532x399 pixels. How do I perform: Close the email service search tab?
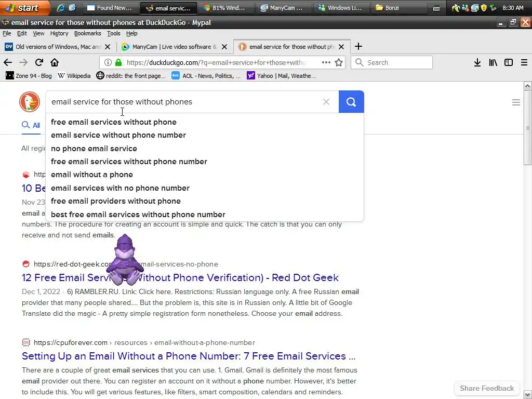click(x=341, y=47)
